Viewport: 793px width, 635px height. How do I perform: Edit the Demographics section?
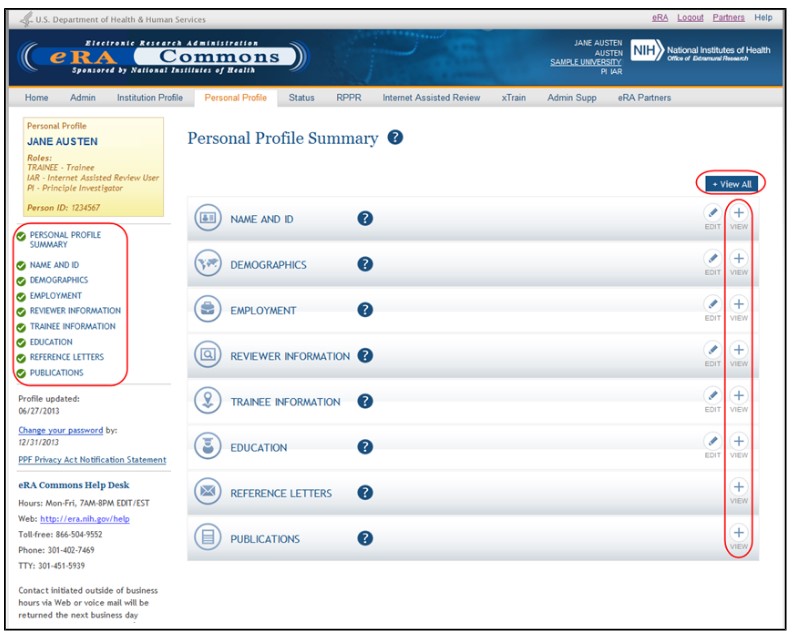point(713,262)
